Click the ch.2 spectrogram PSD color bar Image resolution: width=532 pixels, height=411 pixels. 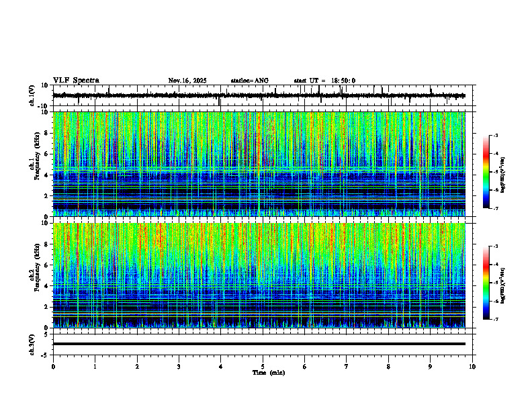pyautogui.click(x=486, y=283)
